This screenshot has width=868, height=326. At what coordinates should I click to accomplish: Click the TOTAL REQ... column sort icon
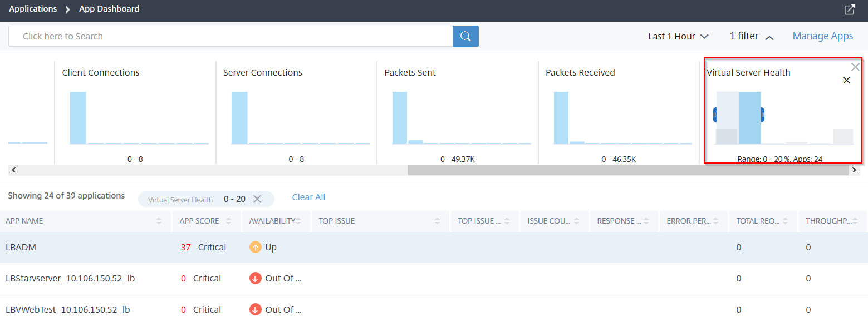(786, 221)
